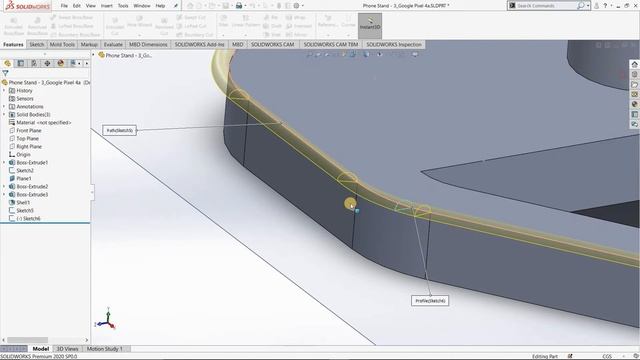Click the Path(Sketch5) callout label
The height and width of the screenshot is (360, 640).
coord(120,130)
